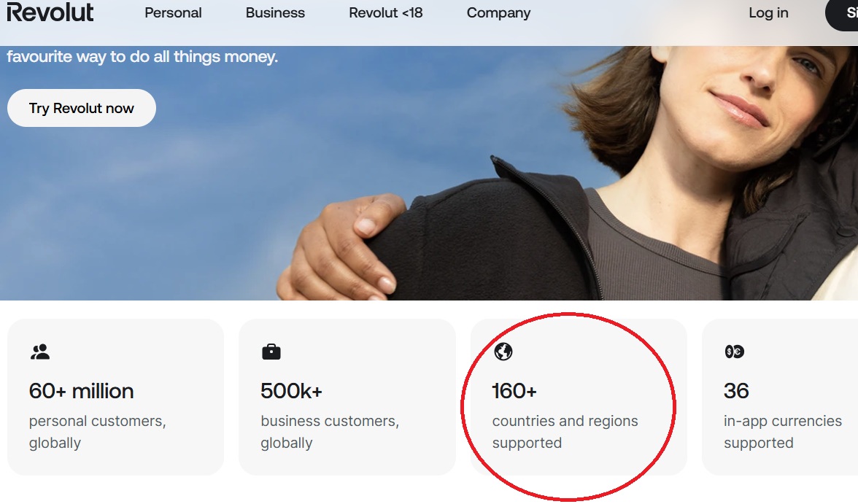The image size is (858, 504).
Task: Click the partially visible dark Sign up button
Action: click(844, 14)
